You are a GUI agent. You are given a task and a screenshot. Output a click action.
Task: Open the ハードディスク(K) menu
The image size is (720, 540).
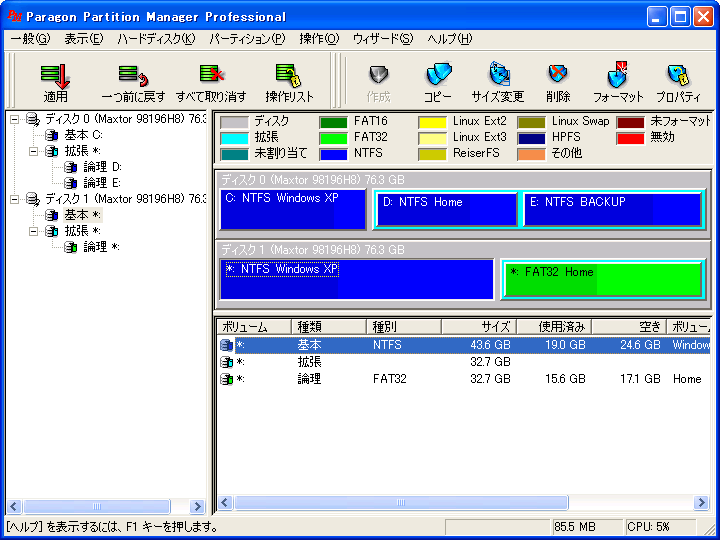tap(156, 39)
